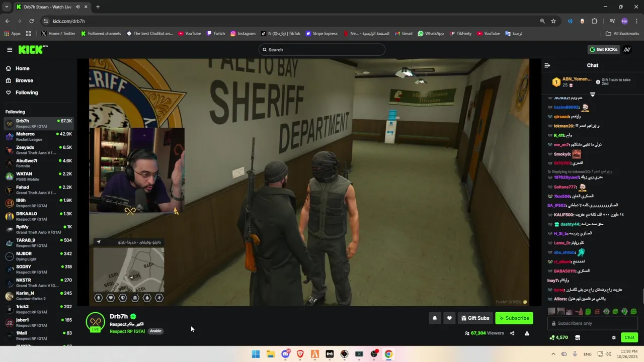Open the Windows Start menu

coord(256,354)
